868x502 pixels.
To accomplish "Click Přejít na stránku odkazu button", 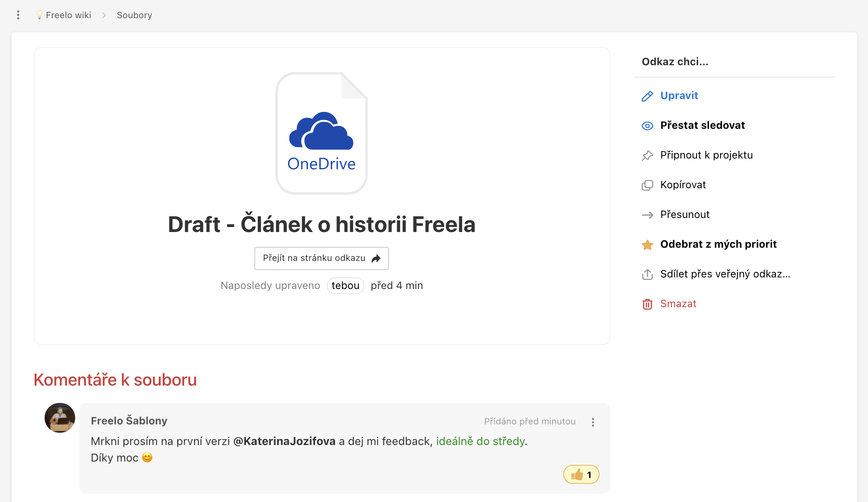I will [322, 258].
